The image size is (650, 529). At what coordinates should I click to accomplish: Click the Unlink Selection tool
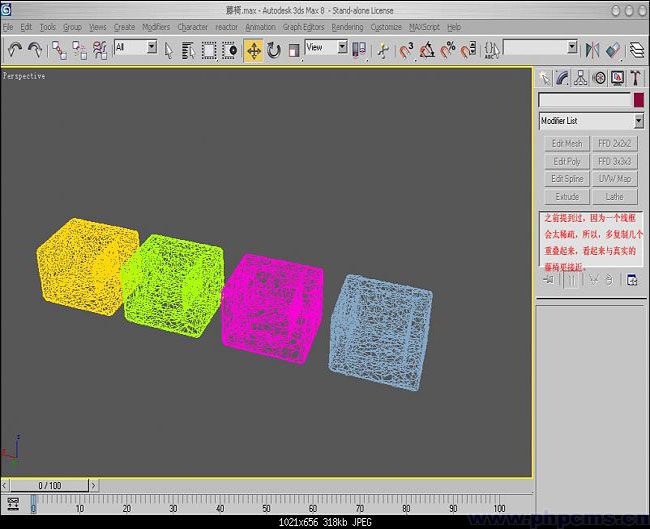click(x=79, y=50)
